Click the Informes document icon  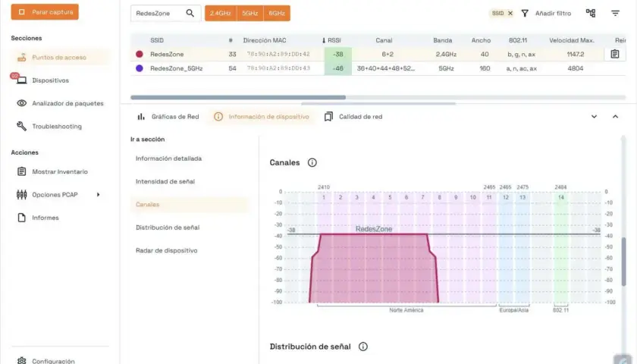pos(21,218)
